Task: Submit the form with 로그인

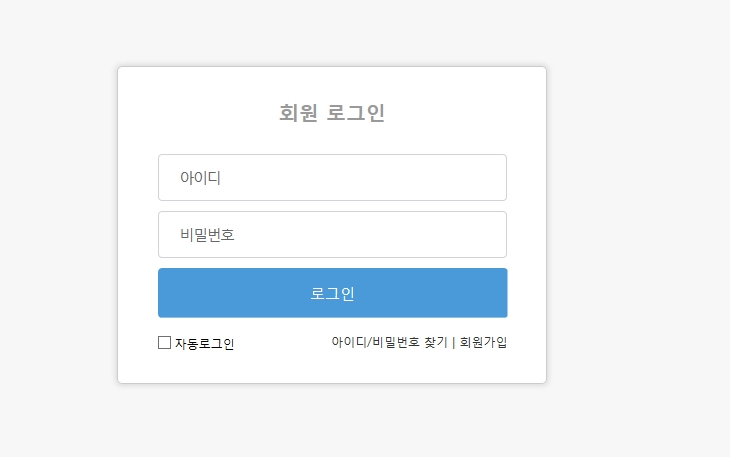Action: [x=332, y=293]
